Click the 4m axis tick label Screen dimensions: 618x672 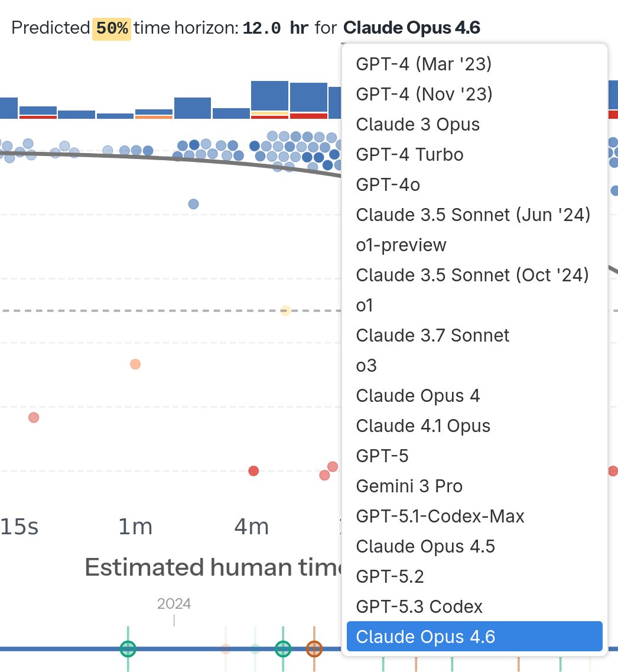click(x=252, y=527)
